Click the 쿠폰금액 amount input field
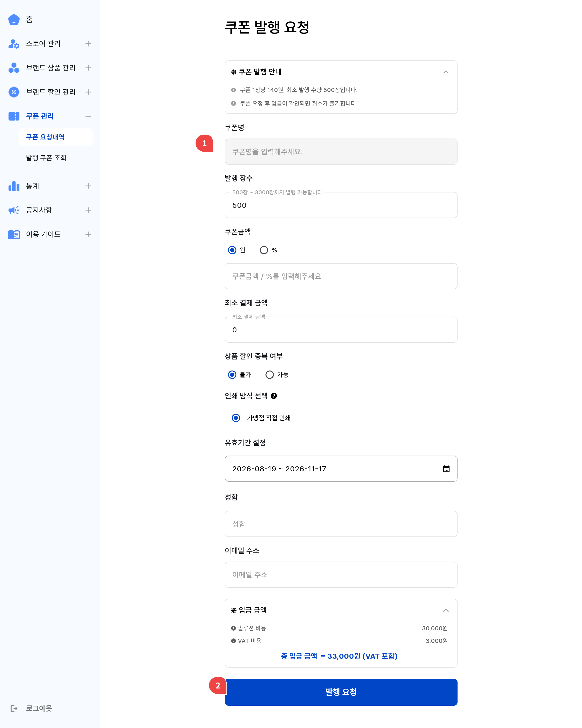Viewport: 582px width, 728px height. tap(341, 276)
